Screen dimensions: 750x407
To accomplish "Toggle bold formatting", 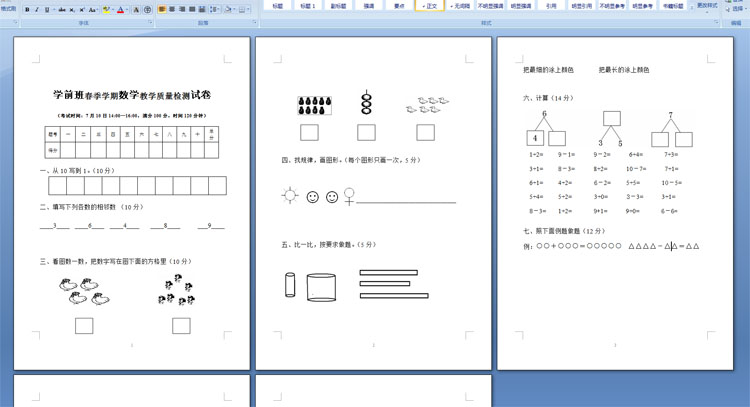I will [x=27, y=10].
